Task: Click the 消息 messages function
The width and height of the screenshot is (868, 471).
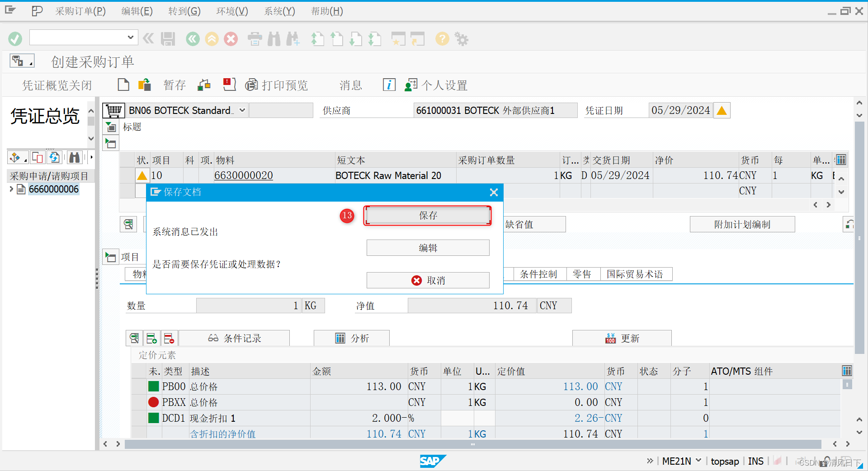Action: tap(350, 85)
